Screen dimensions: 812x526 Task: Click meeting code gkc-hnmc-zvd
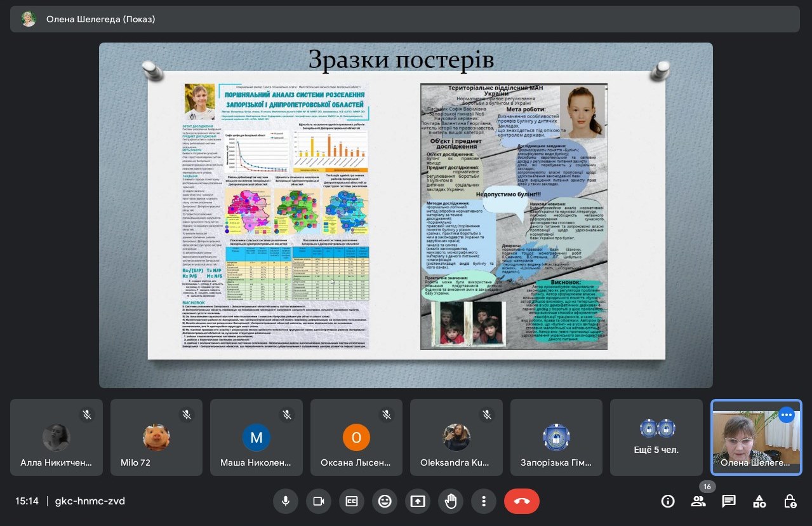(x=90, y=501)
